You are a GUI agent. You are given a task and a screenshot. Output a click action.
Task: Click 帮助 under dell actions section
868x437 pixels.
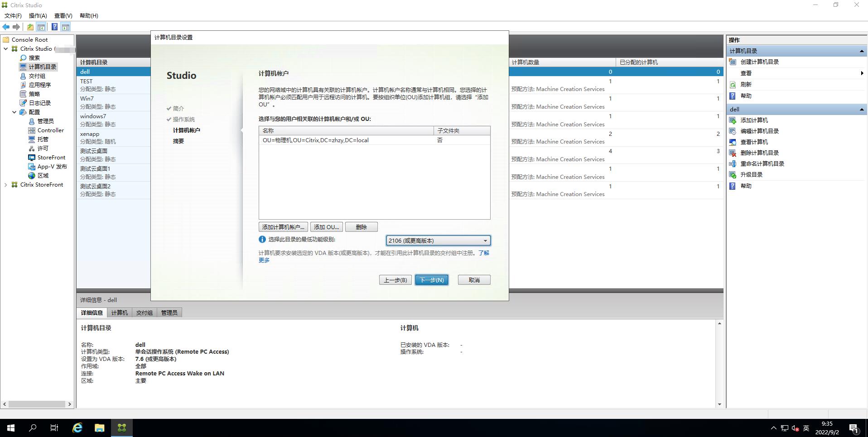[746, 186]
